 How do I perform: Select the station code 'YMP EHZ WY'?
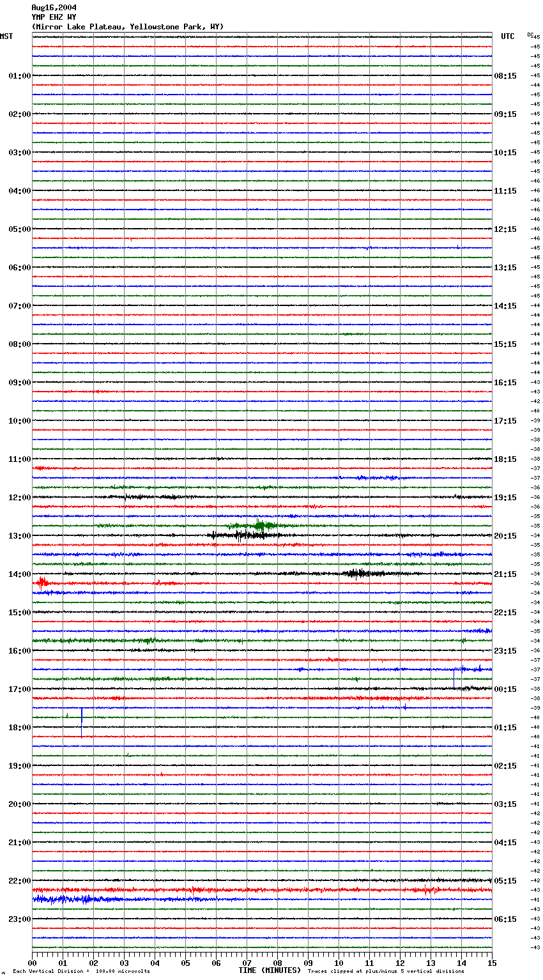(x=54, y=17)
